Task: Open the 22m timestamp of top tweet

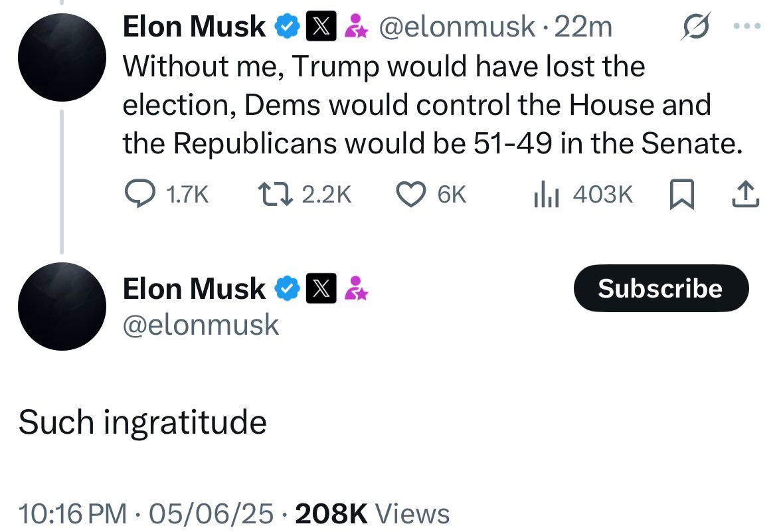Action: click(x=582, y=26)
